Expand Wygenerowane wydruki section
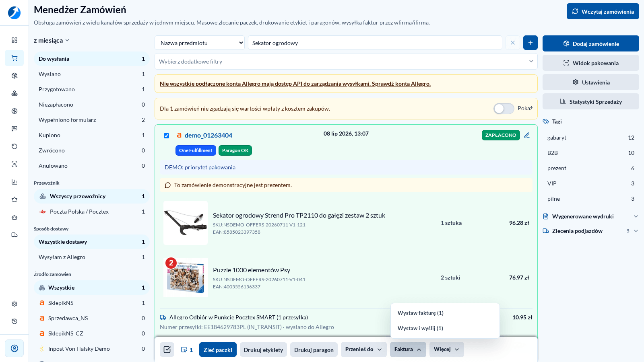644x362 pixels. [591, 216]
